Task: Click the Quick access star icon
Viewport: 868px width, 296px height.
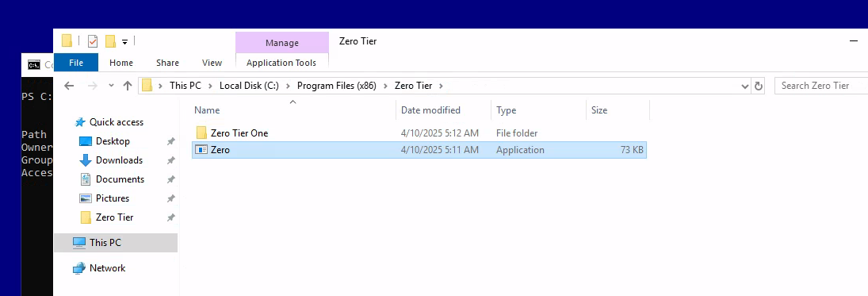Action: [x=80, y=122]
